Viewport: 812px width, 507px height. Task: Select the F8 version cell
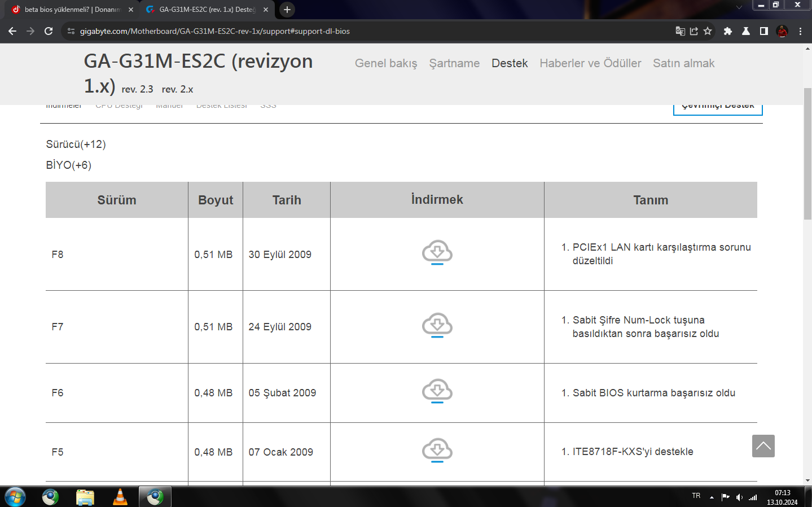[x=117, y=255]
